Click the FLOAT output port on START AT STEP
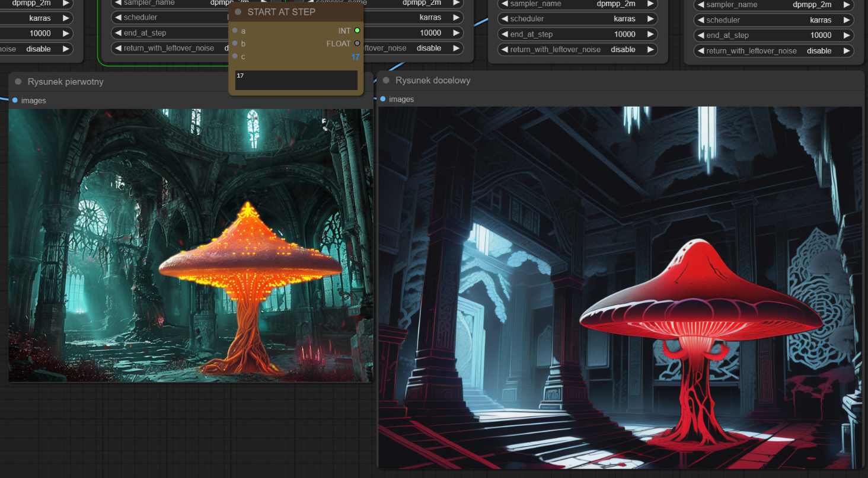868x478 pixels. (x=357, y=43)
